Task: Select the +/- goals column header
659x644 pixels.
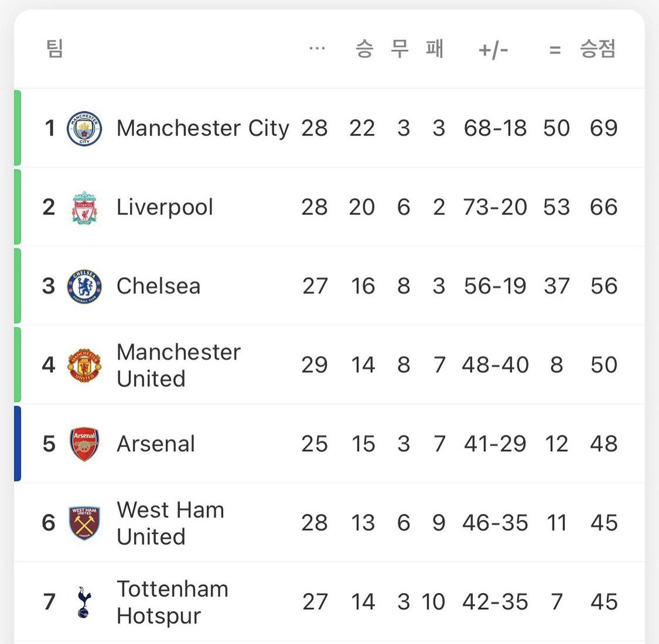Action: [x=493, y=50]
